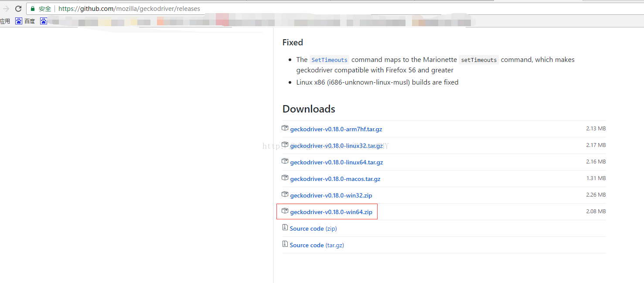Click the Linux x86 builds fixed bullet

(377, 82)
